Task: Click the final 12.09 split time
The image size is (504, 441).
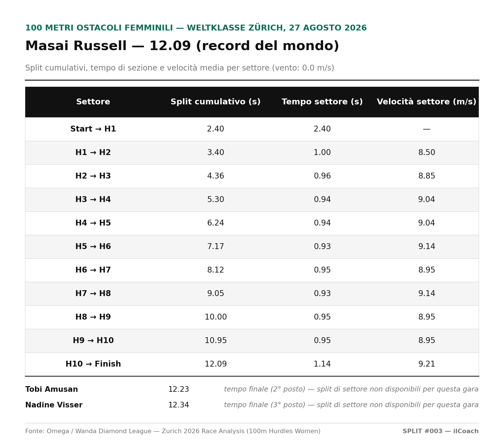Action: (x=216, y=364)
